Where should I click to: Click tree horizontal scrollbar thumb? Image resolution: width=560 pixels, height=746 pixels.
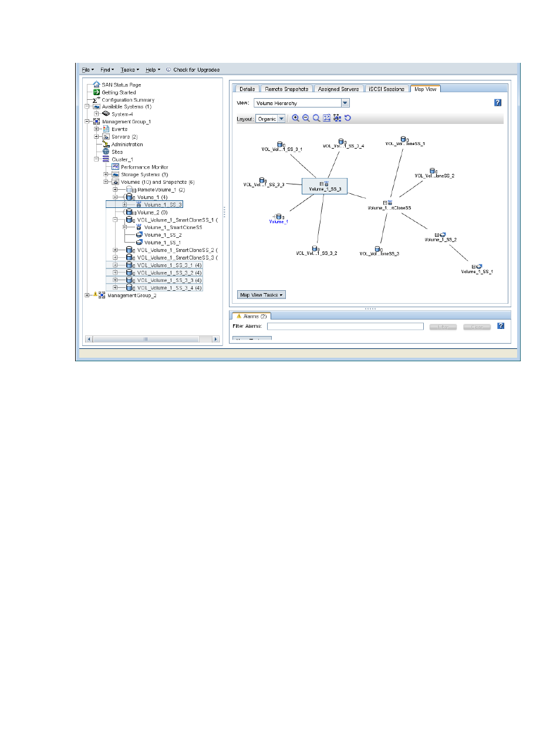[146, 339]
